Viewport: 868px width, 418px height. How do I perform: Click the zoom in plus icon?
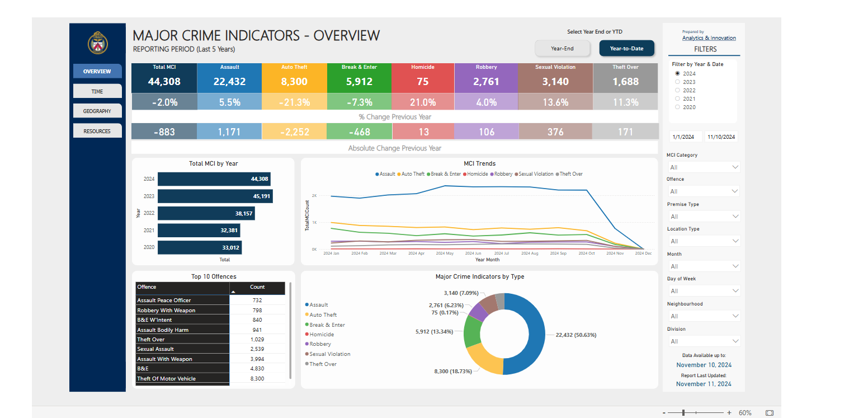[x=729, y=413]
